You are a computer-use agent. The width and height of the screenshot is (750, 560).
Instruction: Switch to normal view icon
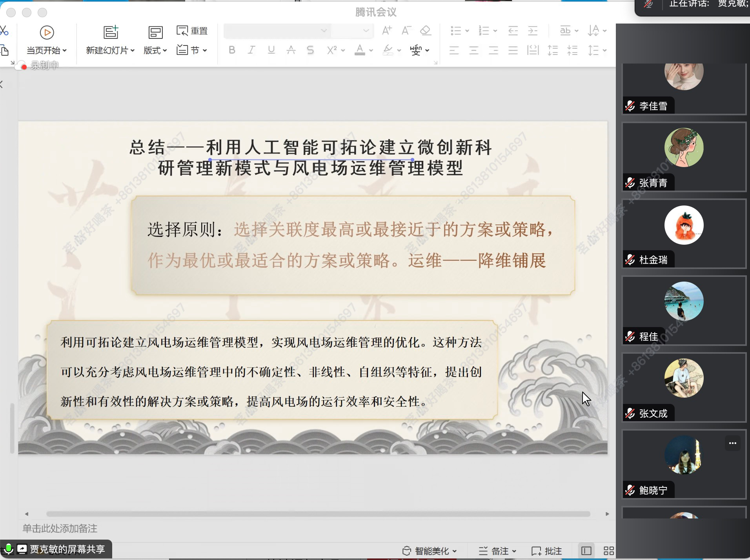586,551
